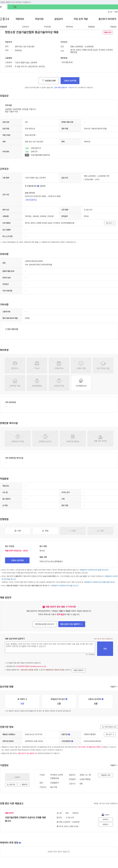Open 더보기 for 입사지원 현황

pyautogui.click(x=114, y=687)
